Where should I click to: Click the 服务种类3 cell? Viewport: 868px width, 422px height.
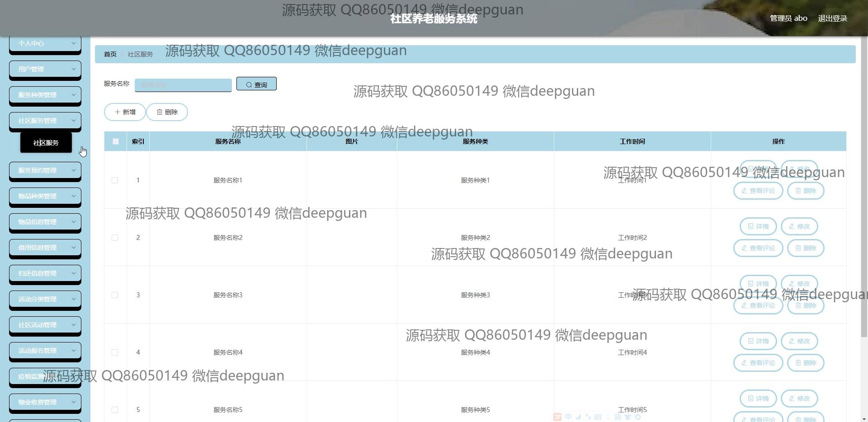[475, 295]
